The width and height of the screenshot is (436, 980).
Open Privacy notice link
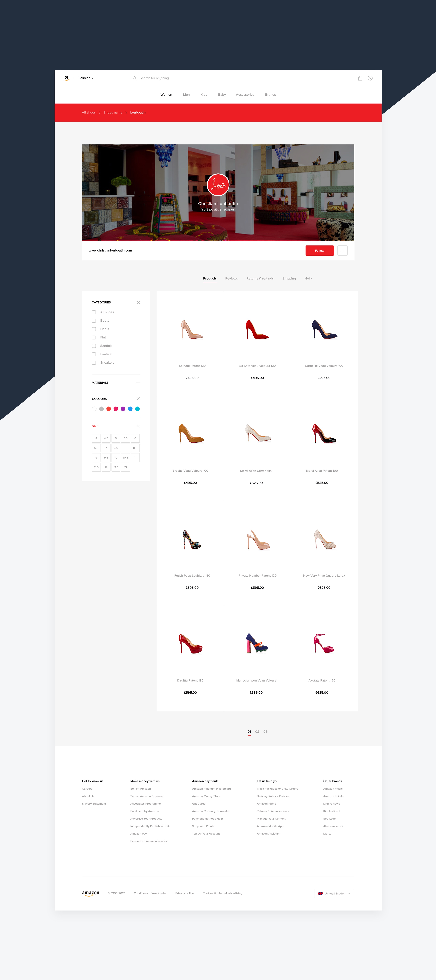[x=184, y=893]
